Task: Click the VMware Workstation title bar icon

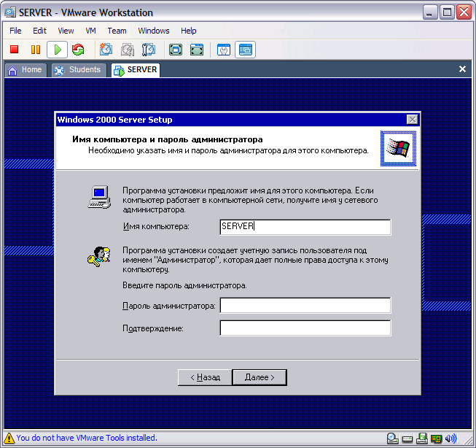Action: coord(10,12)
